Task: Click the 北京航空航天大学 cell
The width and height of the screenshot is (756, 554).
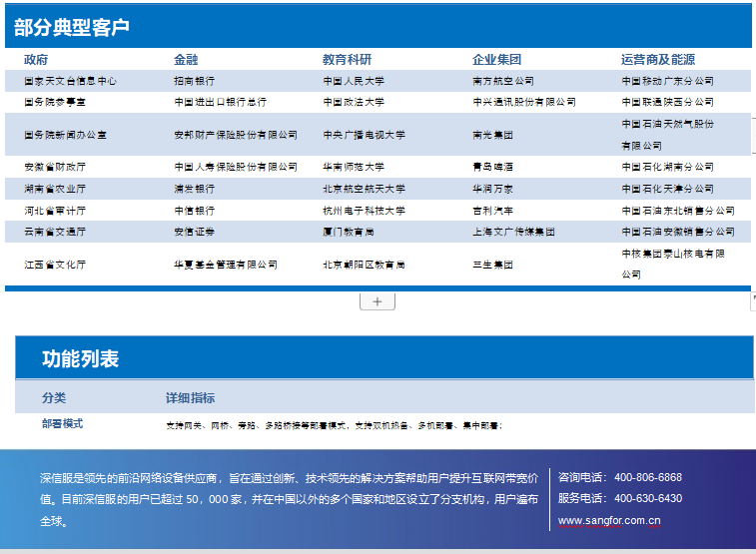Action: [364, 189]
